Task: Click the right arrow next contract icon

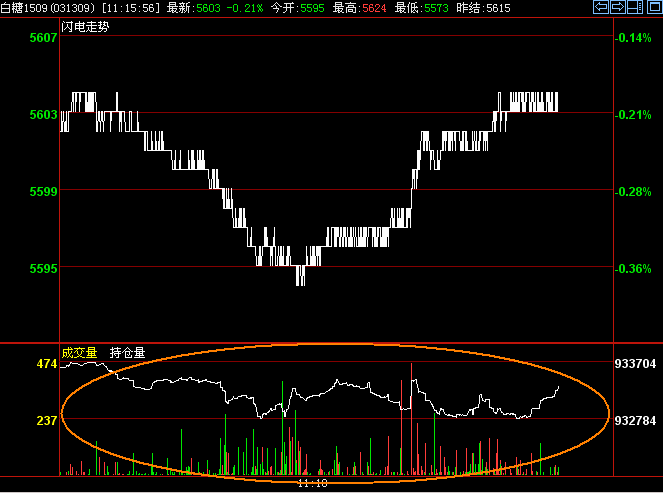Action: tap(617, 8)
